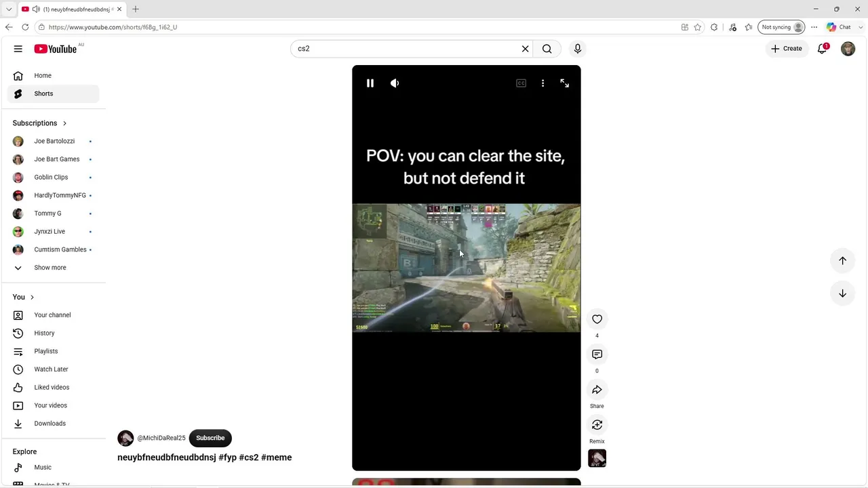Screen dimensions: 868x488
Task: Open the HardlyTommyNFG subscription
Action: click(53, 195)
